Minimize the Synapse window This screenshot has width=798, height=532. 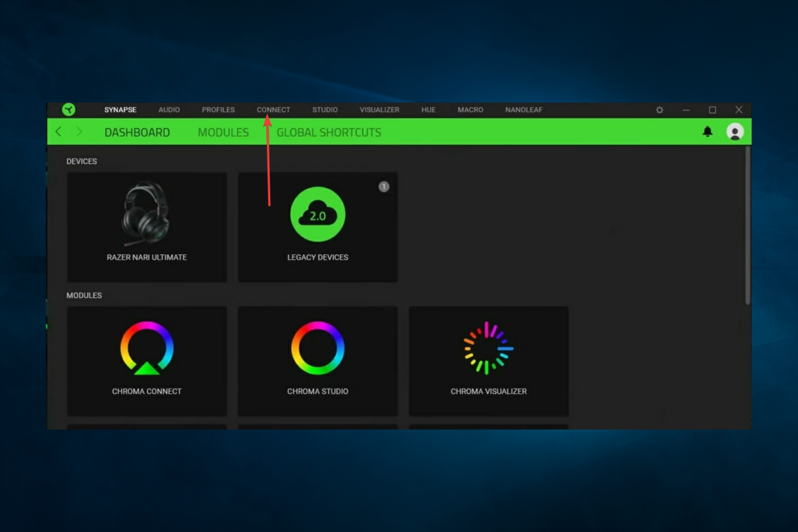(686, 110)
